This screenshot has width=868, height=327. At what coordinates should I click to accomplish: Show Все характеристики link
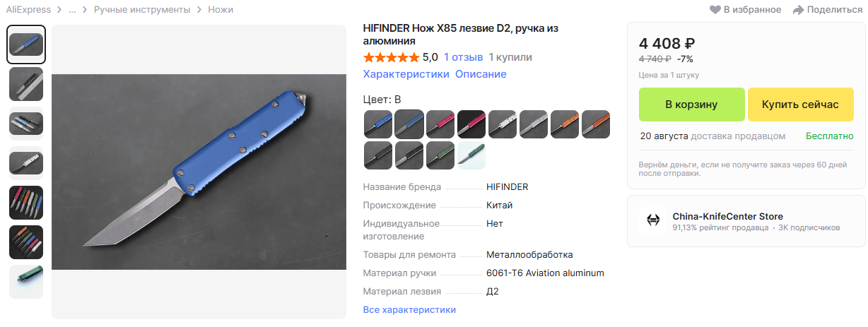pos(409,310)
